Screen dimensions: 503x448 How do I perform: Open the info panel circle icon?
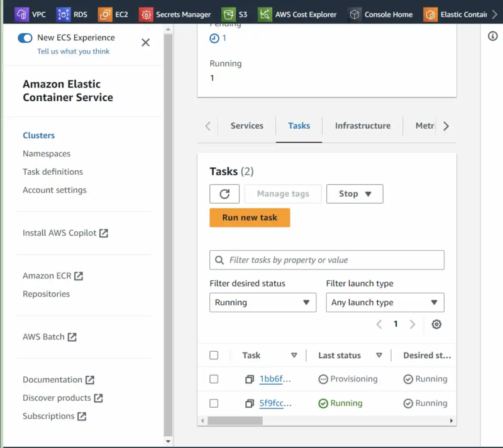493,36
